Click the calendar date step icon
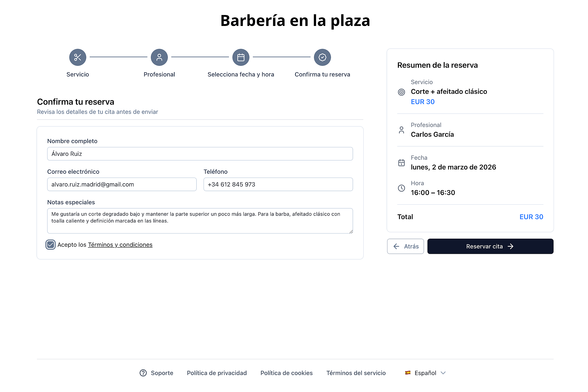 (x=241, y=57)
